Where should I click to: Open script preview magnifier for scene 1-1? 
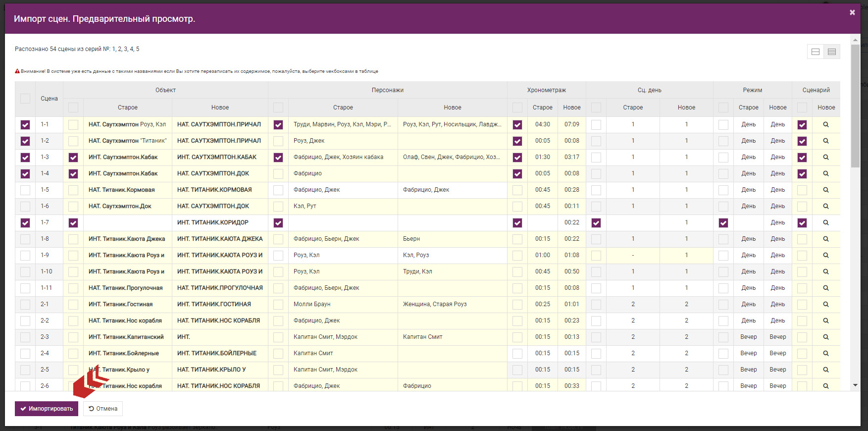tap(826, 125)
